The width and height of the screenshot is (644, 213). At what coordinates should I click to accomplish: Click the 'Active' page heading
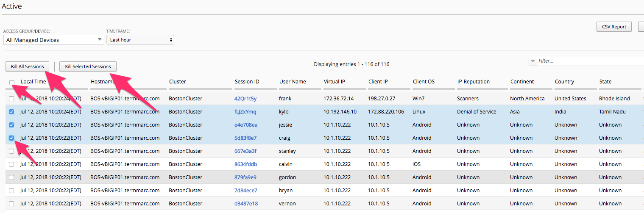[x=12, y=6]
